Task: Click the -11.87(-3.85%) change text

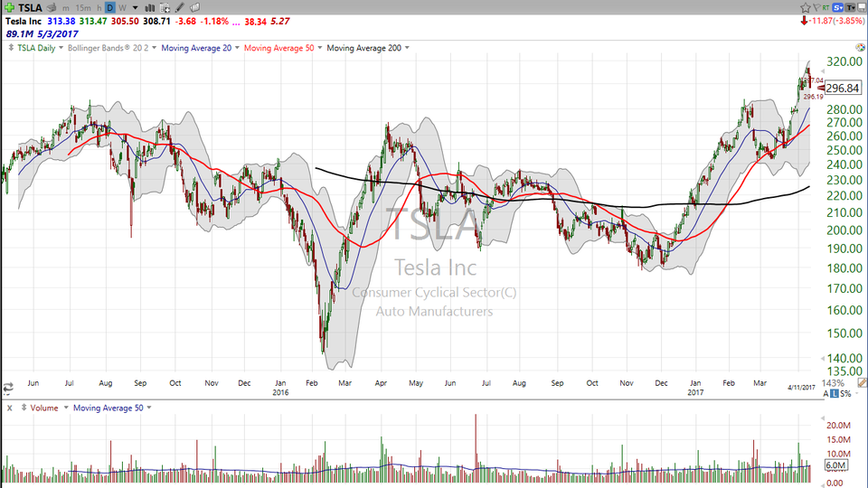Action: (836, 21)
